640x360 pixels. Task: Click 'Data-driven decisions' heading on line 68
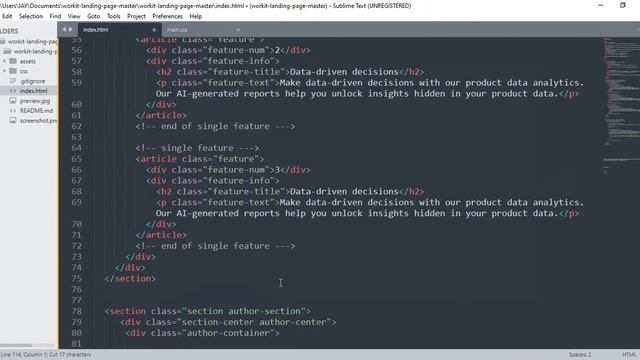point(344,191)
